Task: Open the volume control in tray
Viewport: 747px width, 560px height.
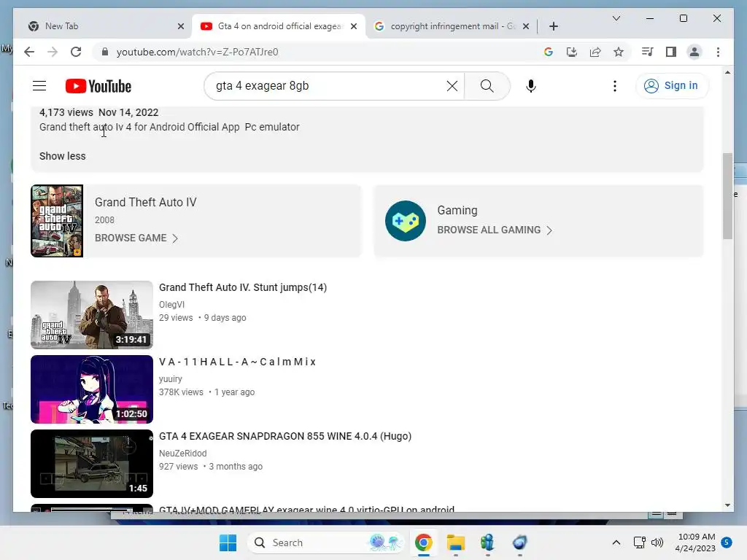Action: click(657, 542)
